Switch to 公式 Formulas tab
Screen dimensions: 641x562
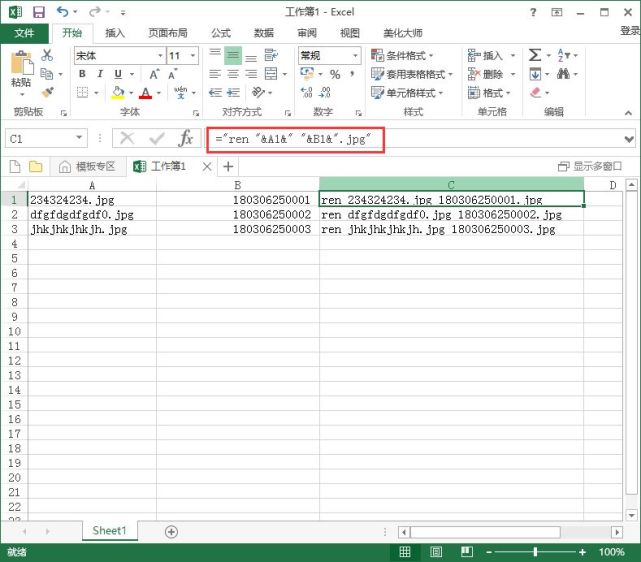[221, 33]
